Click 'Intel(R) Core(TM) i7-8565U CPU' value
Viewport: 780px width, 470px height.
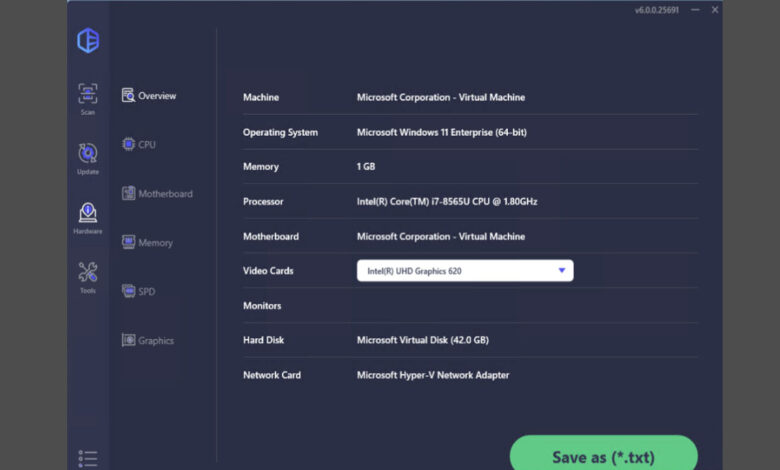click(x=447, y=201)
